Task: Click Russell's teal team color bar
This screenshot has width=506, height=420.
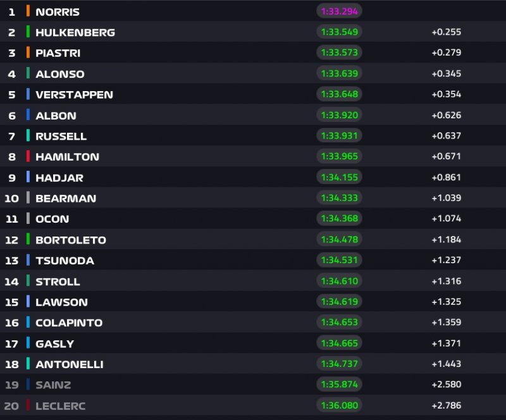Action: pyautogui.click(x=28, y=136)
